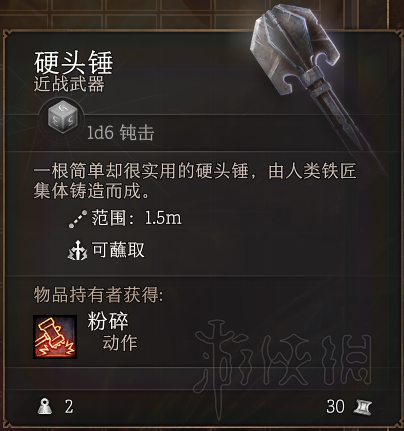Click the faint watermark logo

pyautogui.click(x=283, y=363)
